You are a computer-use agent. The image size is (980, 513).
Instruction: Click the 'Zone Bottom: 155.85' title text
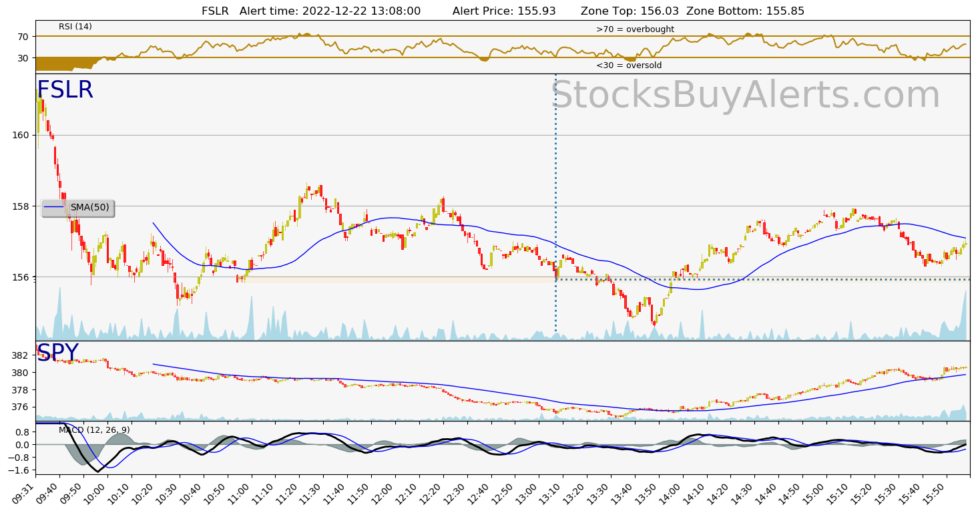pos(746,11)
